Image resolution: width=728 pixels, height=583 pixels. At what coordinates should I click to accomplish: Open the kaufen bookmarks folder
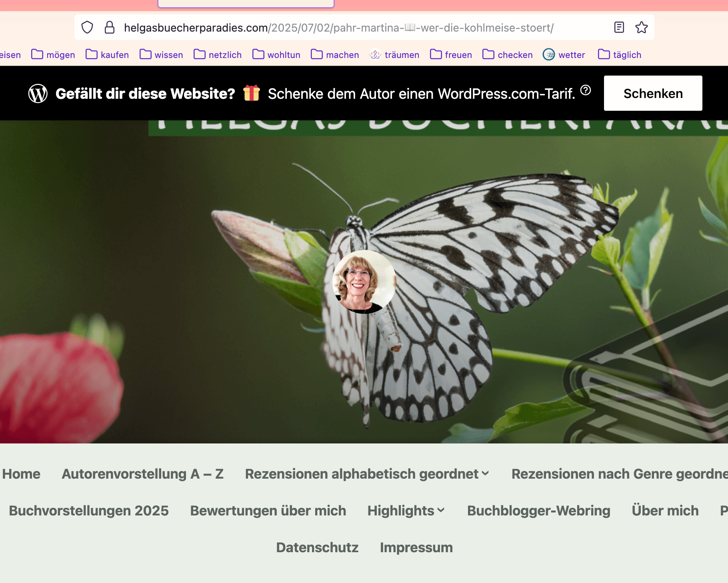tap(107, 55)
